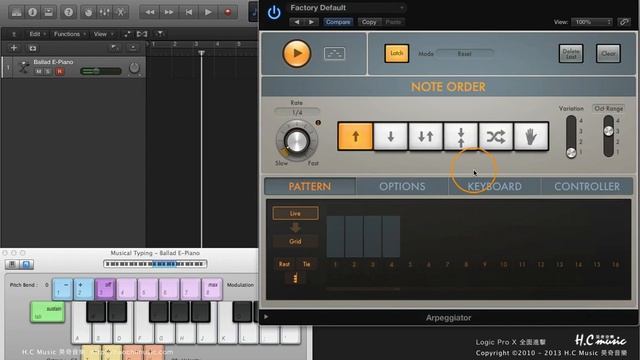Image resolution: width=640 pixels, height=360 pixels.
Task: Go to previous plugin preset
Action: [297, 22]
